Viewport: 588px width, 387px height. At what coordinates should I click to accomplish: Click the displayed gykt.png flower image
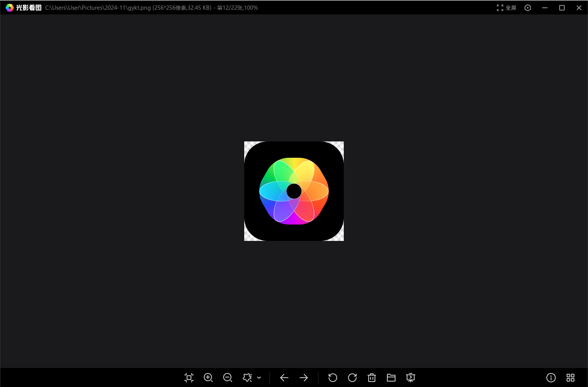coord(294,191)
